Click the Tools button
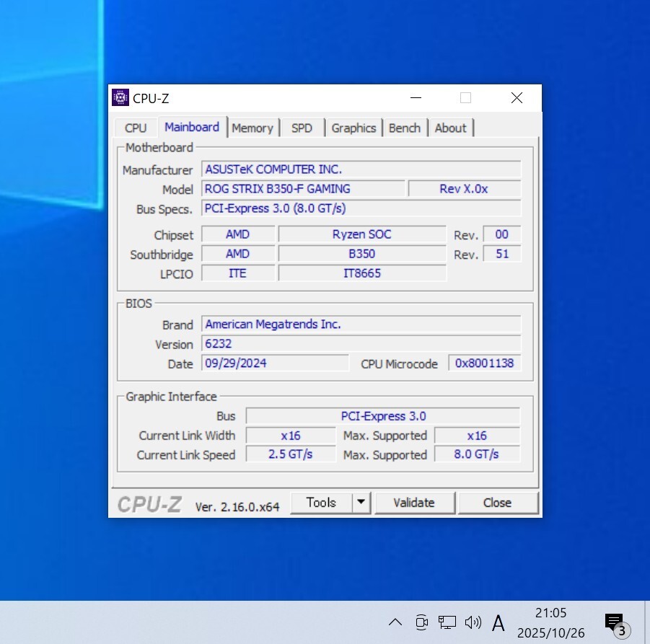Image resolution: width=650 pixels, height=644 pixels. coord(321,503)
